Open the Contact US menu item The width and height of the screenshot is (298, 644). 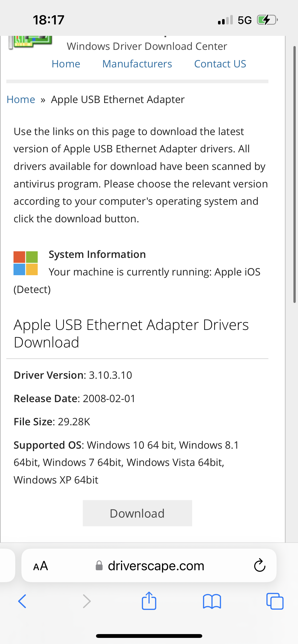[x=220, y=64]
